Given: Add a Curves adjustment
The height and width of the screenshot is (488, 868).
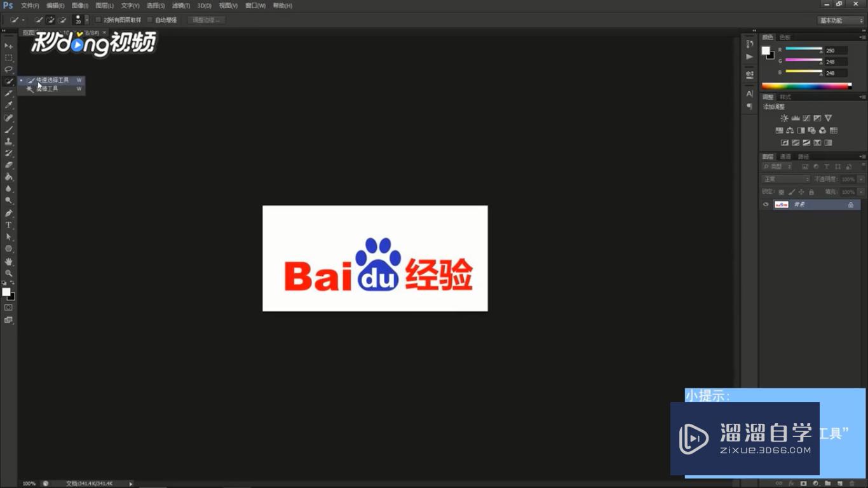Looking at the screenshot, I should click(x=806, y=118).
